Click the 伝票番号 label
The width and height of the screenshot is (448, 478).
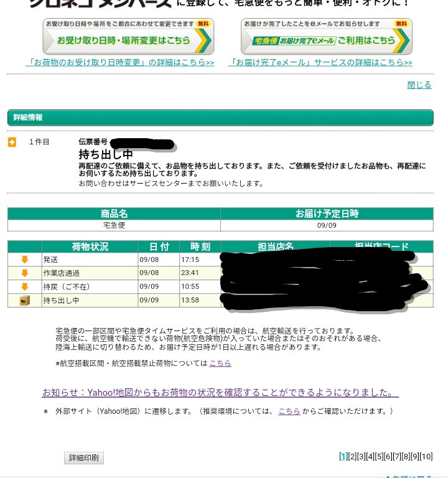[93, 142]
